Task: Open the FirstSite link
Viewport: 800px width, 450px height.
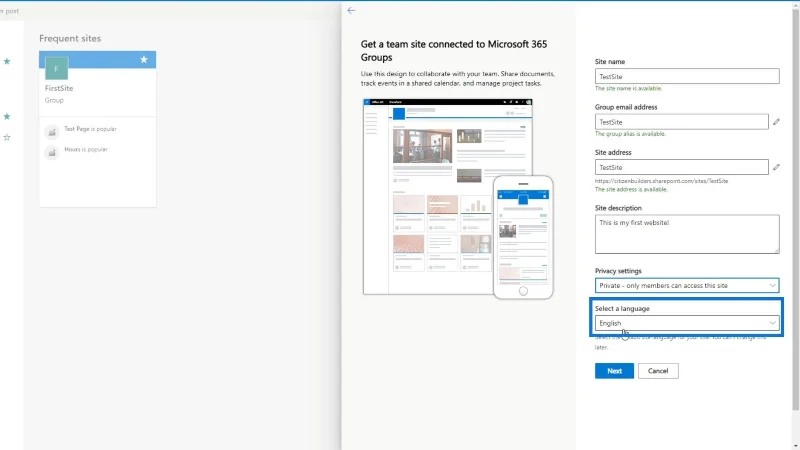Action: (59, 88)
